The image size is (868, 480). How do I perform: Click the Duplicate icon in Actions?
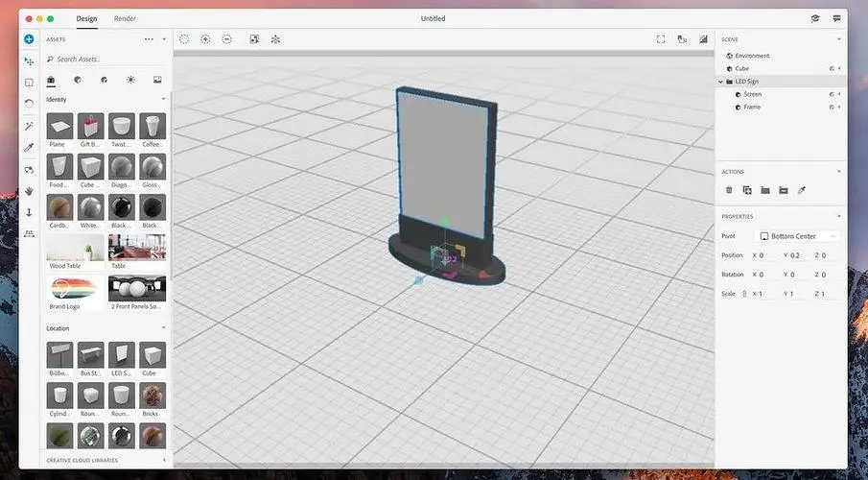(x=747, y=190)
